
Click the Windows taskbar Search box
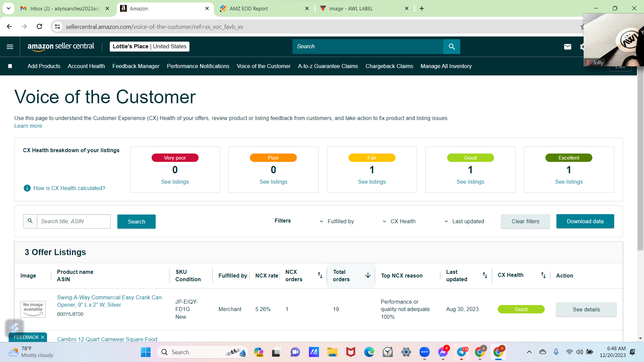pyautogui.click(x=202, y=352)
